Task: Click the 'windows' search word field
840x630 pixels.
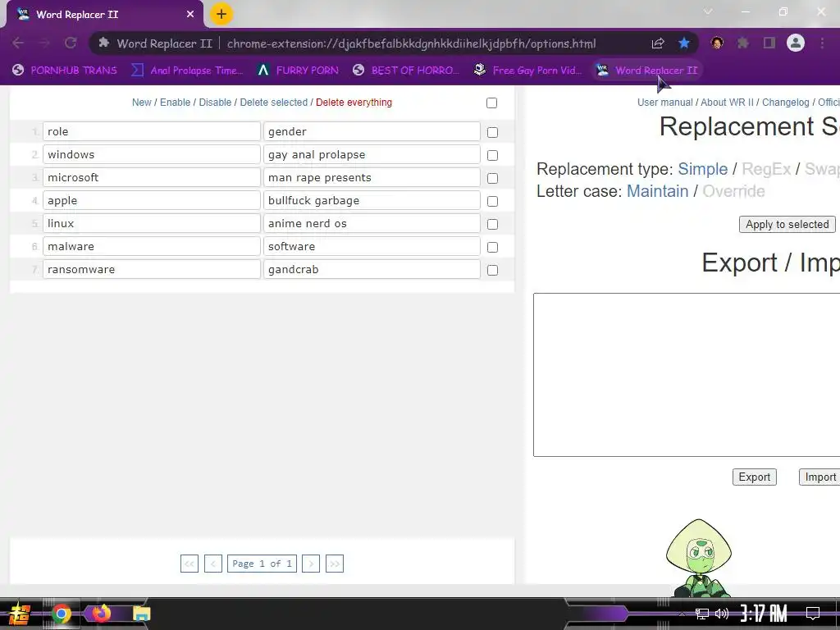Action: pos(152,154)
